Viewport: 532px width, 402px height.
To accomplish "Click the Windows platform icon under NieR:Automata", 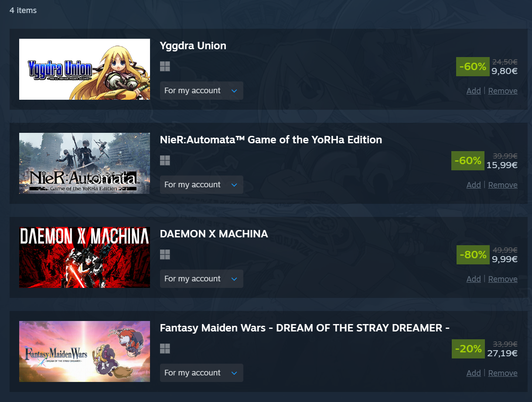I will tap(165, 160).
